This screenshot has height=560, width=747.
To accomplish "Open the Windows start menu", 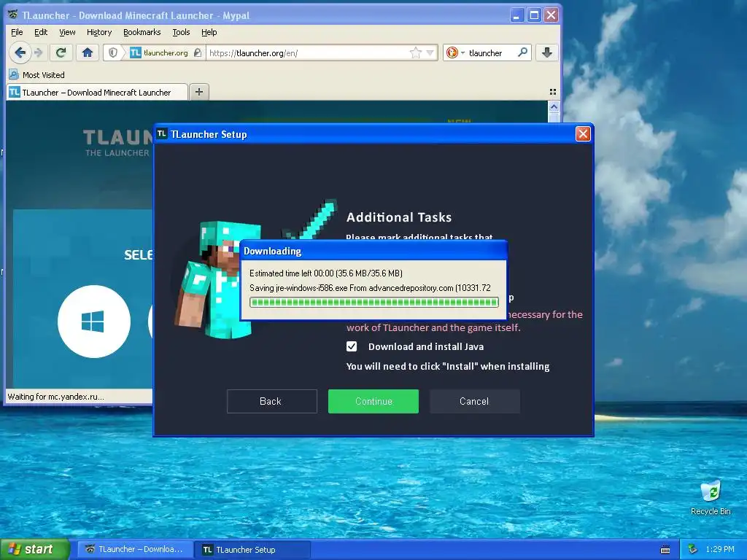I will point(35,549).
